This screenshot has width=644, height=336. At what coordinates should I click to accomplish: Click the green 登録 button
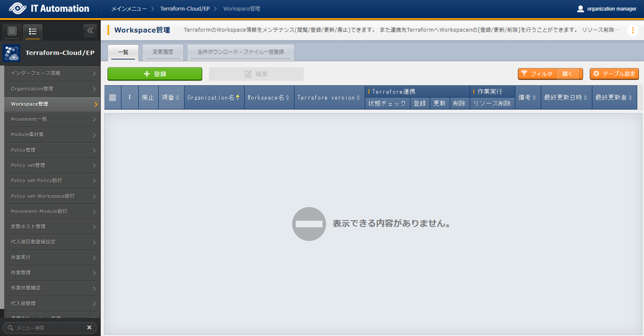click(154, 74)
